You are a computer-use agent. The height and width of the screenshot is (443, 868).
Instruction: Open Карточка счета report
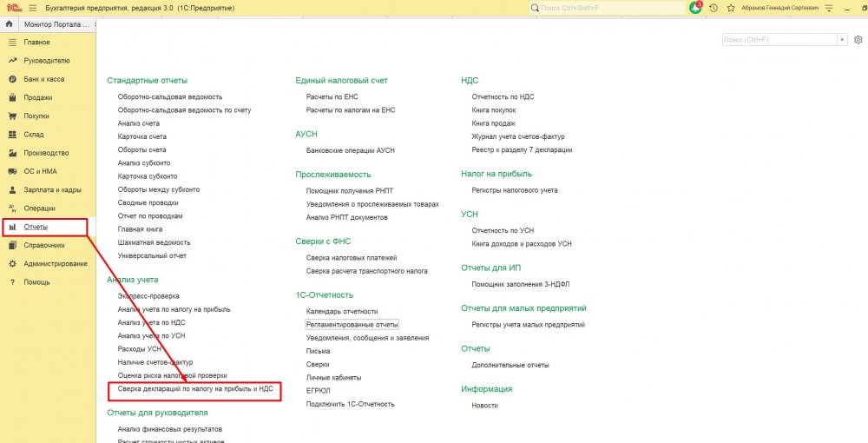[x=141, y=136]
